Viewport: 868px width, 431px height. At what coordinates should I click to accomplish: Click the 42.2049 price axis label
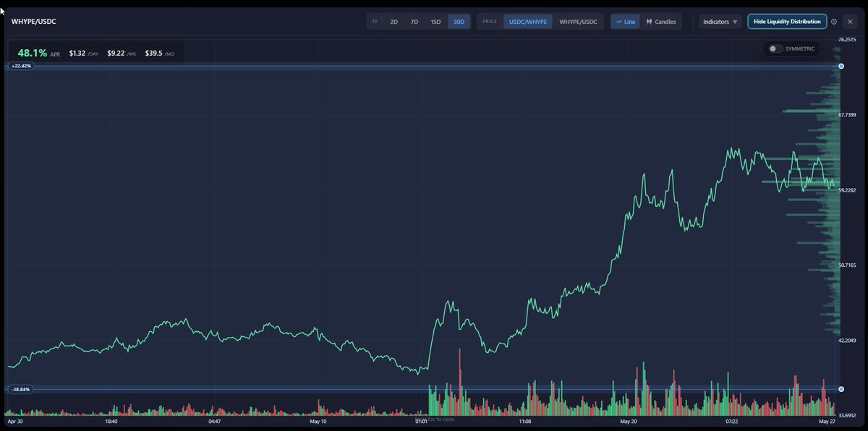point(847,340)
